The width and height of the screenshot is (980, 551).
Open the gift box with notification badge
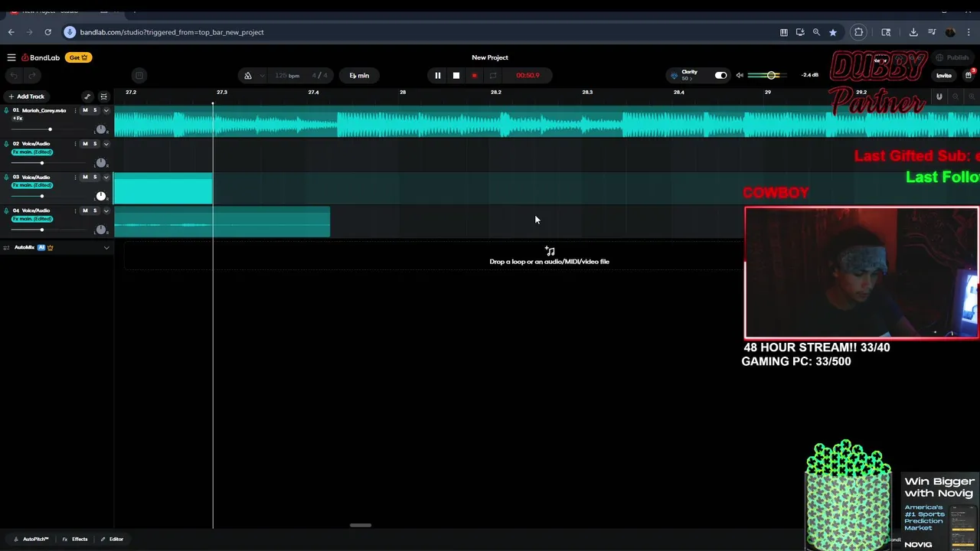[x=969, y=75]
